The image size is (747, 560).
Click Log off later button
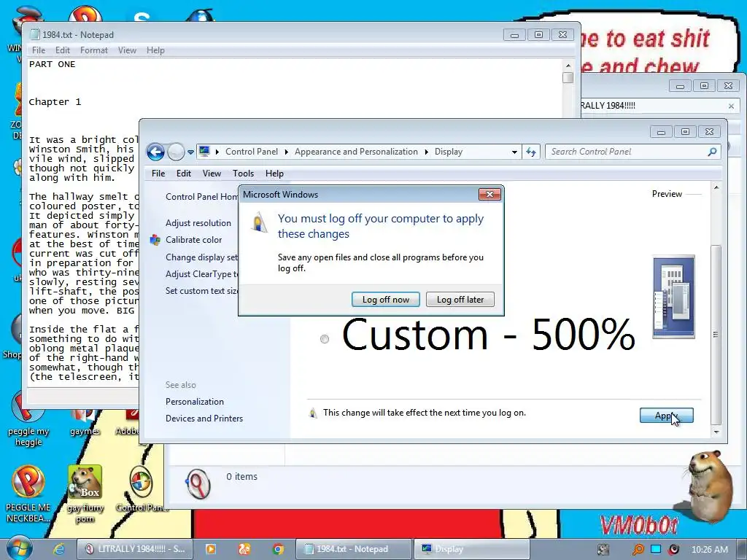[x=460, y=300]
